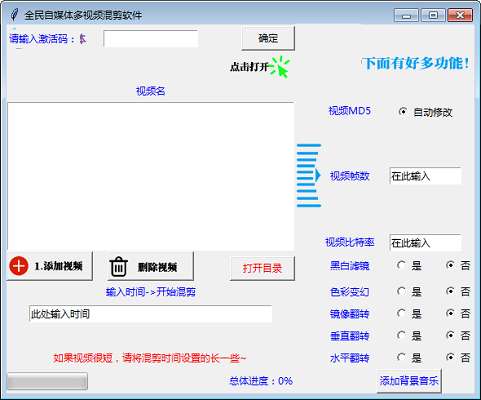This screenshot has width=481, height=400.
Task: Select 否 for 色彩变幻
Action: [450, 291]
